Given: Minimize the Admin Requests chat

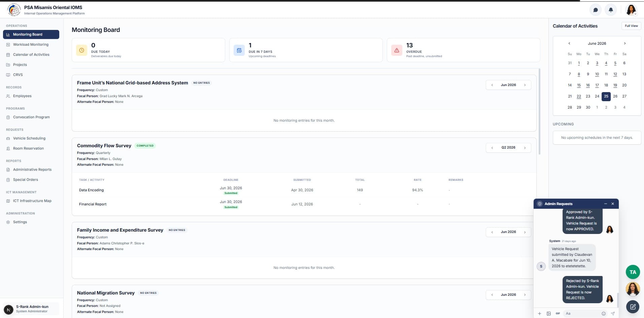Looking at the screenshot, I should pyautogui.click(x=605, y=204).
